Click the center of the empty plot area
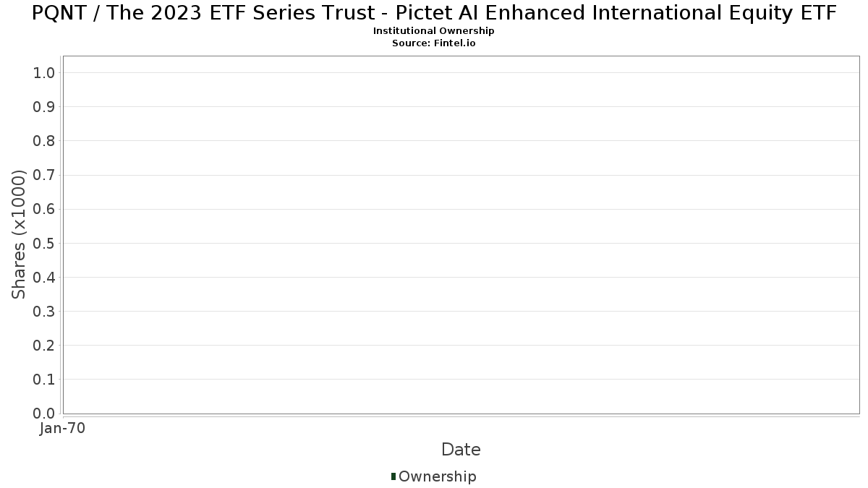The width and height of the screenshot is (868, 488). pyautogui.click(x=461, y=235)
